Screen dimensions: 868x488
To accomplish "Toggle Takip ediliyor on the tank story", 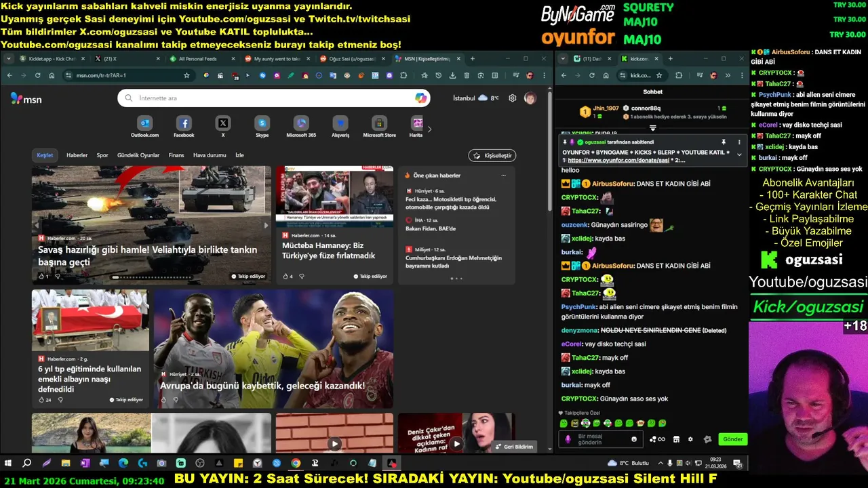I will 248,277.
